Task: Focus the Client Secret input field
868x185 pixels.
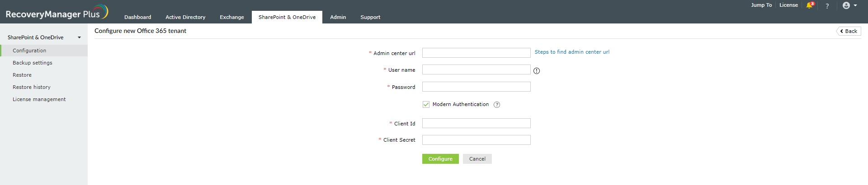Action: (476, 140)
